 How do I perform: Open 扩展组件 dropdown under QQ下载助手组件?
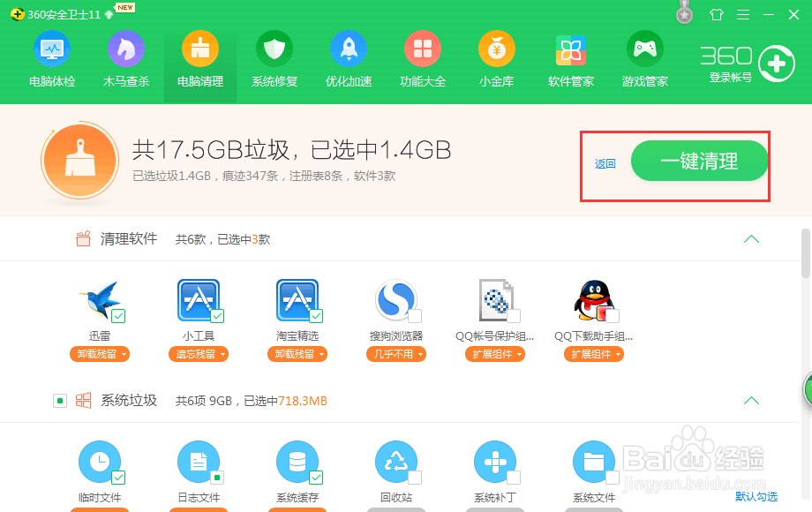(x=594, y=354)
